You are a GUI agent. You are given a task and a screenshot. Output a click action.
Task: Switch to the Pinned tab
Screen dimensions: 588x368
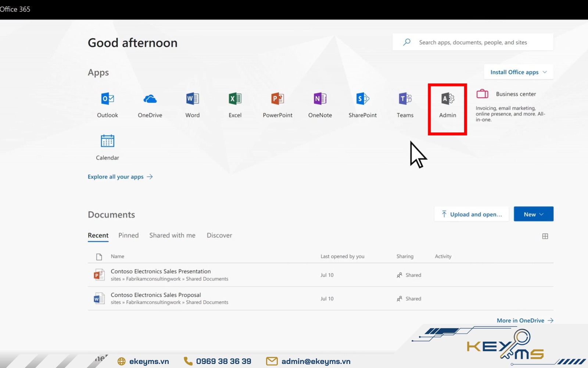pyautogui.click(x=129, y=236)
